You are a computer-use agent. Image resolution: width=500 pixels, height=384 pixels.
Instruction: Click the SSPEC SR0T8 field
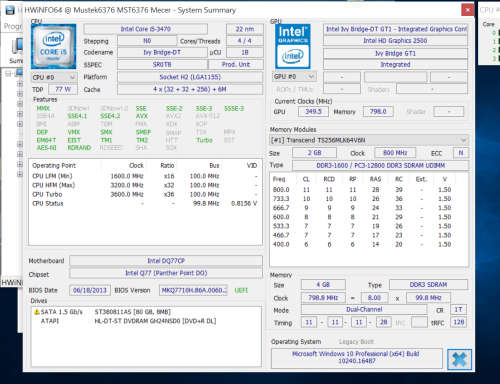pos(162,64)
